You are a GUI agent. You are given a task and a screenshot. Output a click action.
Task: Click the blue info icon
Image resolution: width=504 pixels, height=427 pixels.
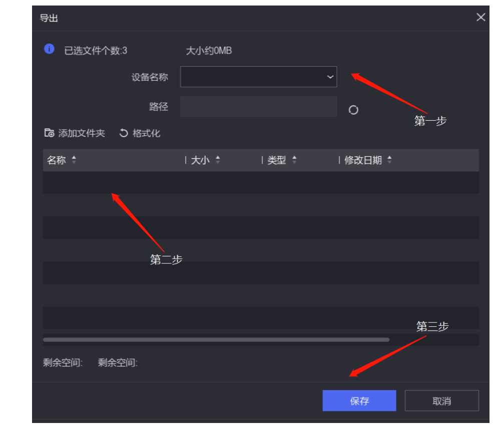pyautogui.click(x=49, y=49)
